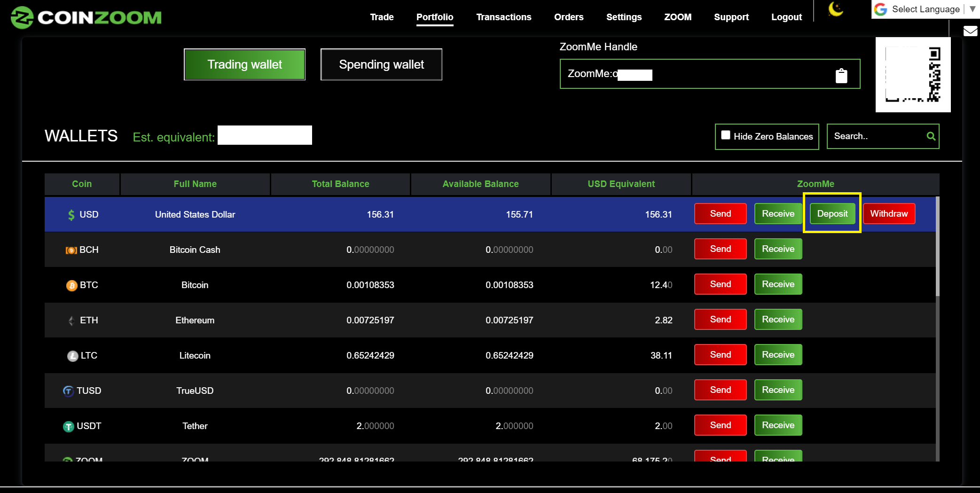Click the Deposit button for USD
The image size is (980, 493).
[832, 214]
